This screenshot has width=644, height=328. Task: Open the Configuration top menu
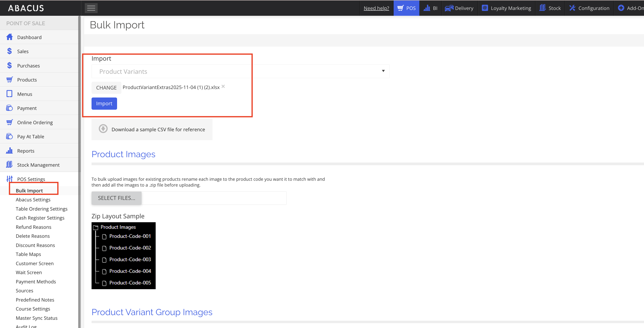point(589,8)
